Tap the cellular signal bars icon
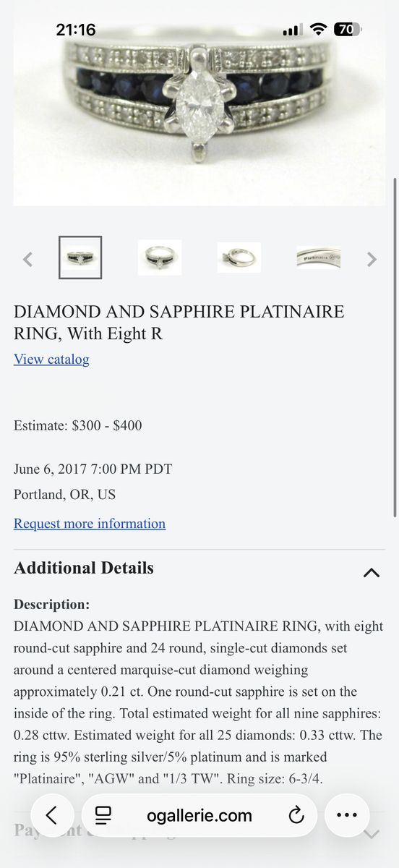 pyautogui.click(x=293, y=30)
